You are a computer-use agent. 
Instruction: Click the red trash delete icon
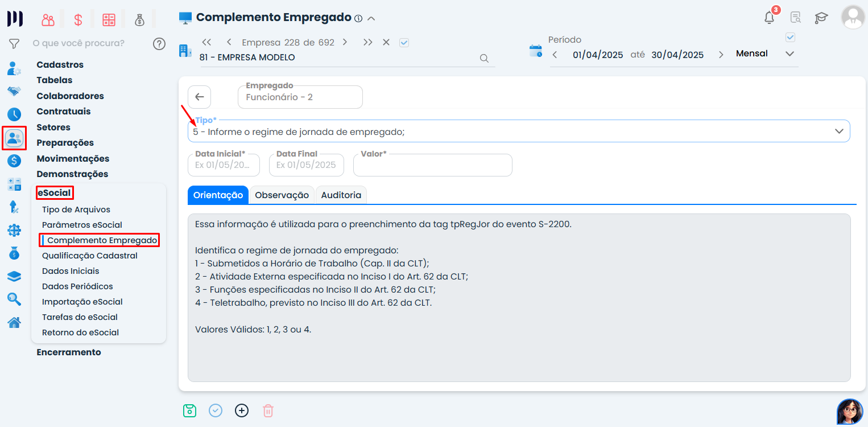point(268,410)
